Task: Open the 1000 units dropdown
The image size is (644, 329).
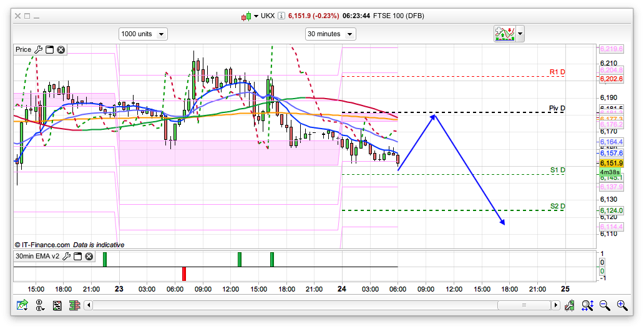Action: pos(143,34)
